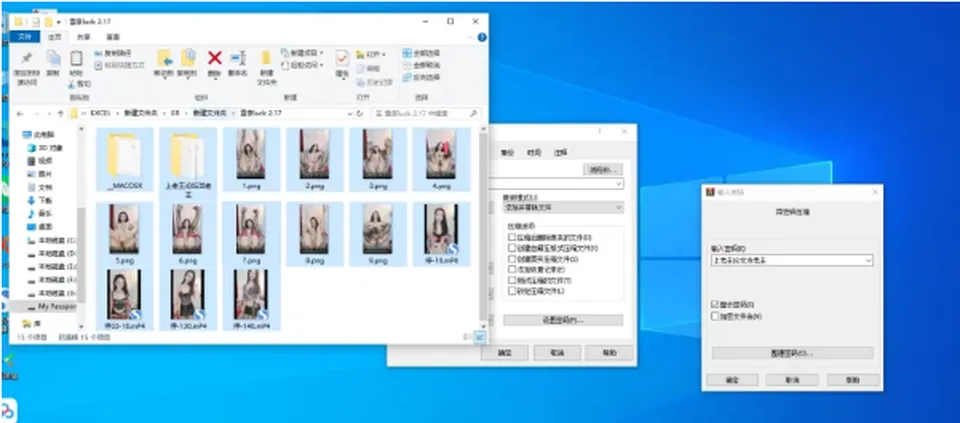The width and height of the screenshot is (960, 423).
Task: Refresh the Explorer address bar
Action: click(x=359, y=113)
